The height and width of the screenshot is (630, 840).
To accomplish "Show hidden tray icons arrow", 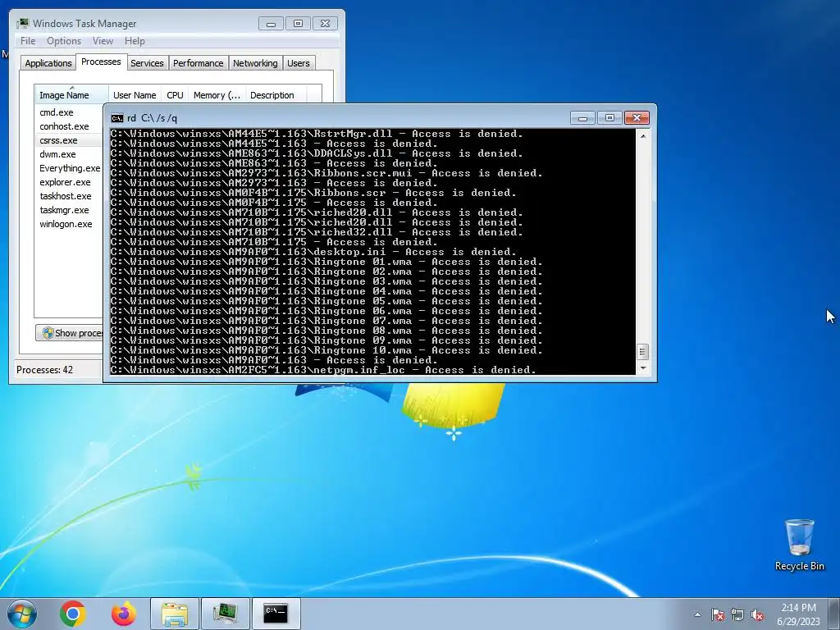I will click(697, 614).
